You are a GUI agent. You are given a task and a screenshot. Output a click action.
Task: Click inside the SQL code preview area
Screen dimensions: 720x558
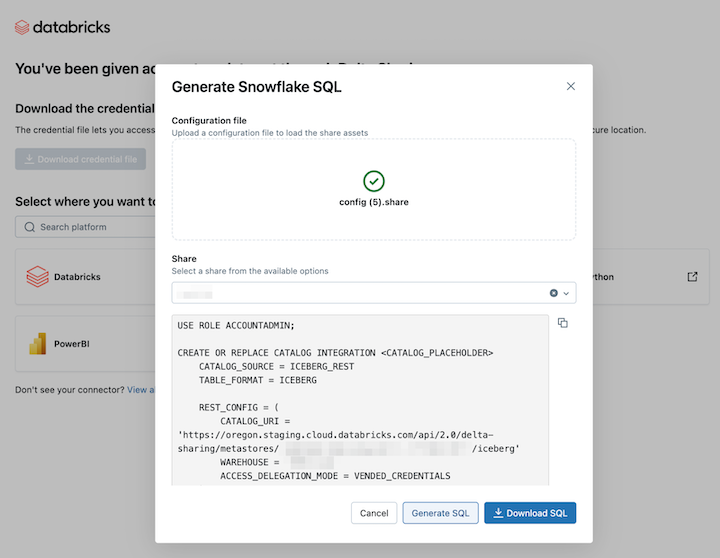pos(360,400)
